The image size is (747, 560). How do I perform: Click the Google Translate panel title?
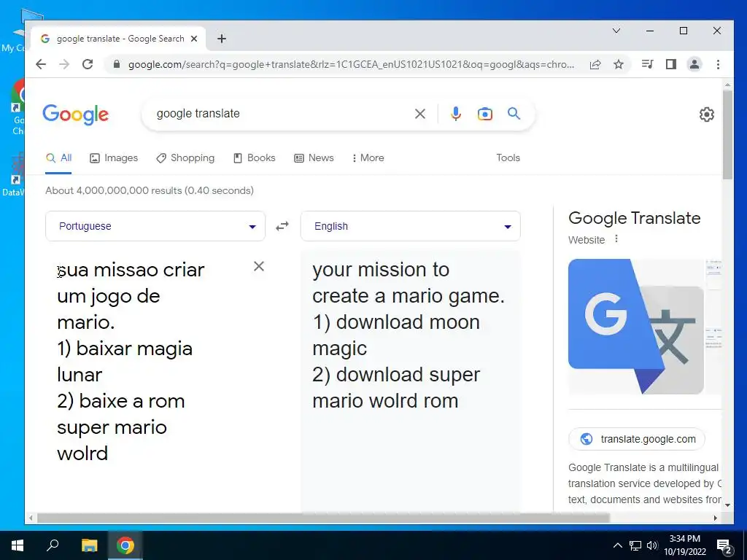(634, 218)
